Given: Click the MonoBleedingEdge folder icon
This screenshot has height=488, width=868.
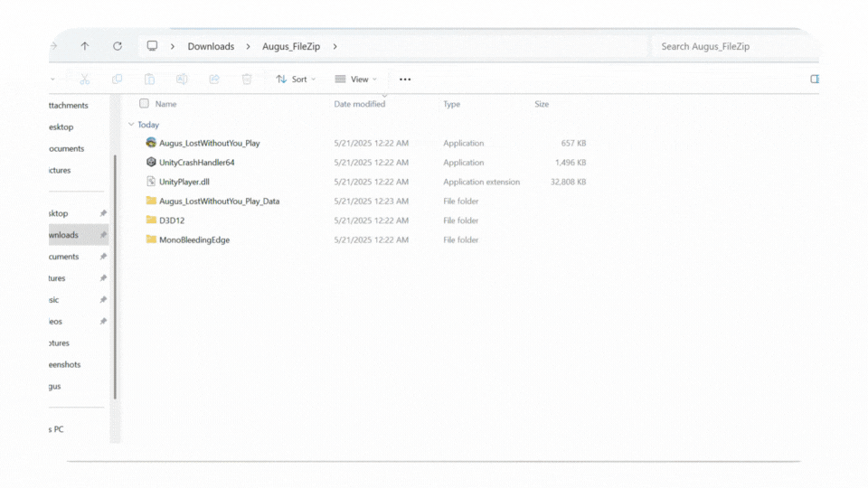Looking at the screenshot, I should pyautogui.click(x=151, y=239).
